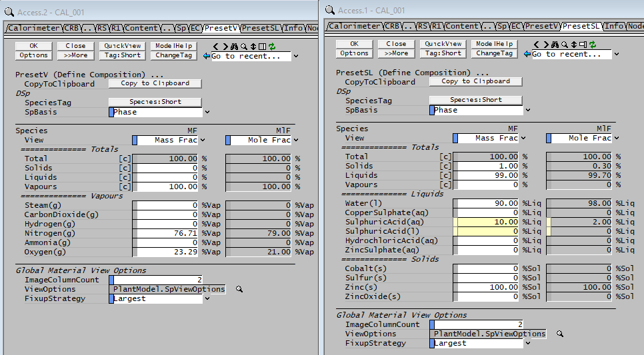Open Mole Frac view dropdown in Access.1
The image size is (644, 355).
(617, 138)
